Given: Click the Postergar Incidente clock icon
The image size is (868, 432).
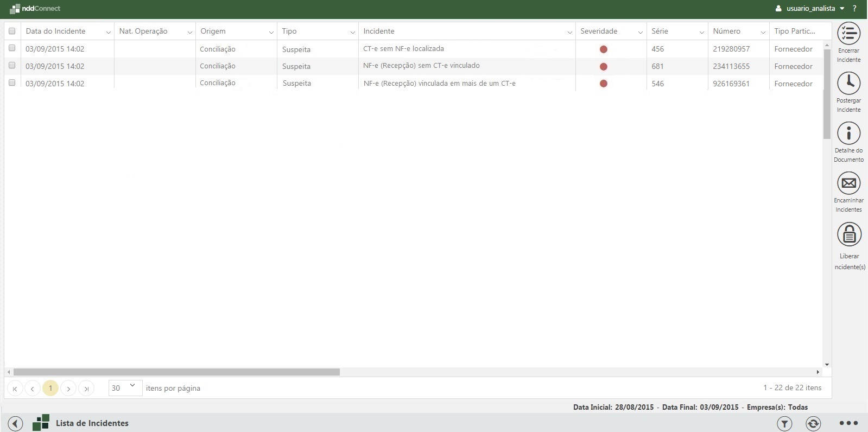Looking at the screenshot, I should (x=848, y=84).
